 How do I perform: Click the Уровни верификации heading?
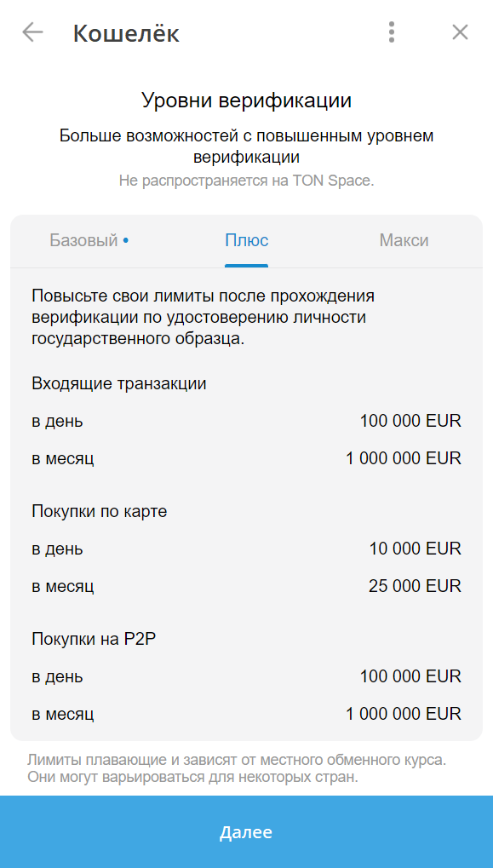[246, 101]
